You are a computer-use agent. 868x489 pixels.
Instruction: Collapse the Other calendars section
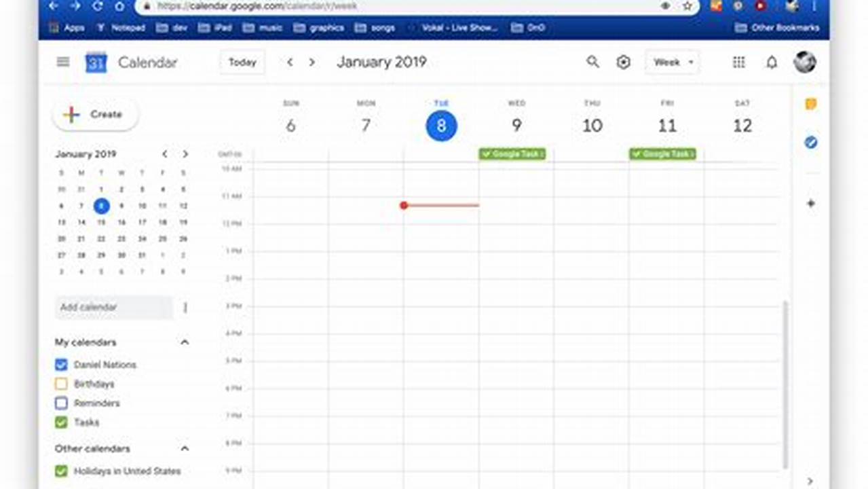tap(184, 448)
